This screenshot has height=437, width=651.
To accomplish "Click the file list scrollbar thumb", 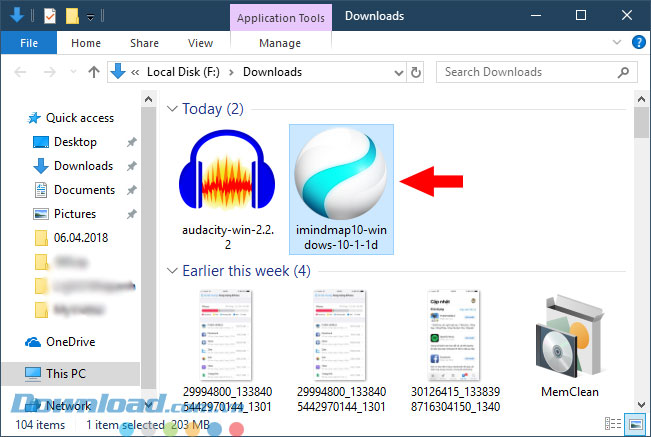I will pos(641,123).
